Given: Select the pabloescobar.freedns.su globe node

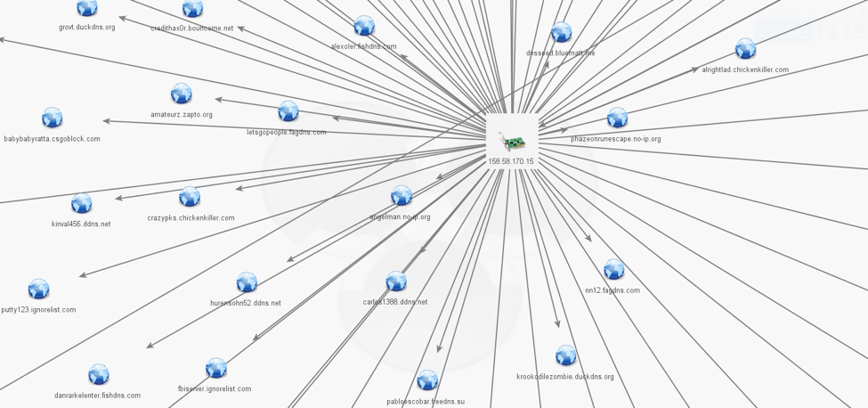Looking at the screenshot, I should click(427, 380).
